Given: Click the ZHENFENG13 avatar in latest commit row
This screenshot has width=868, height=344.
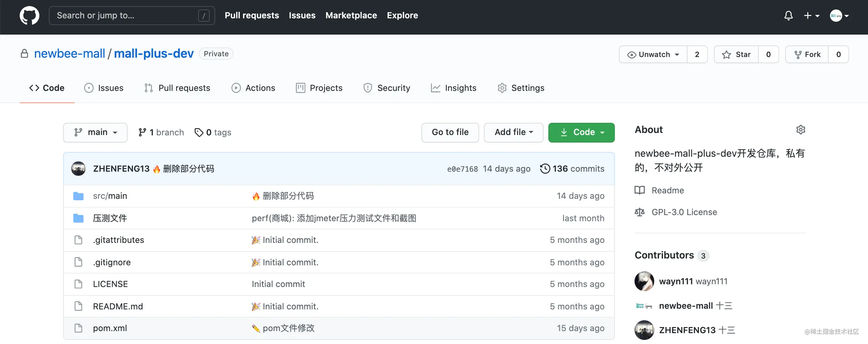Looking at the screenshot, I should [78, 169].
